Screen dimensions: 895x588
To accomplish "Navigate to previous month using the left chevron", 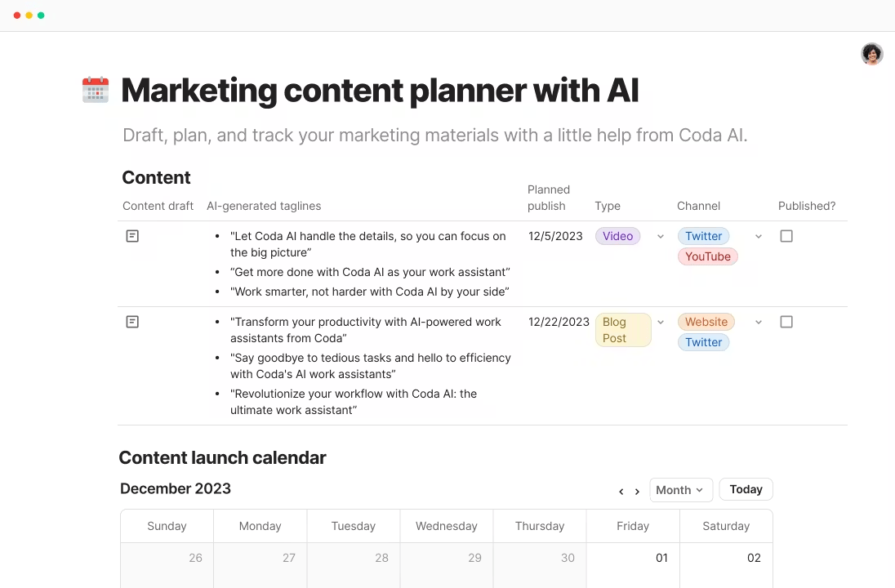I will (621, 491).
